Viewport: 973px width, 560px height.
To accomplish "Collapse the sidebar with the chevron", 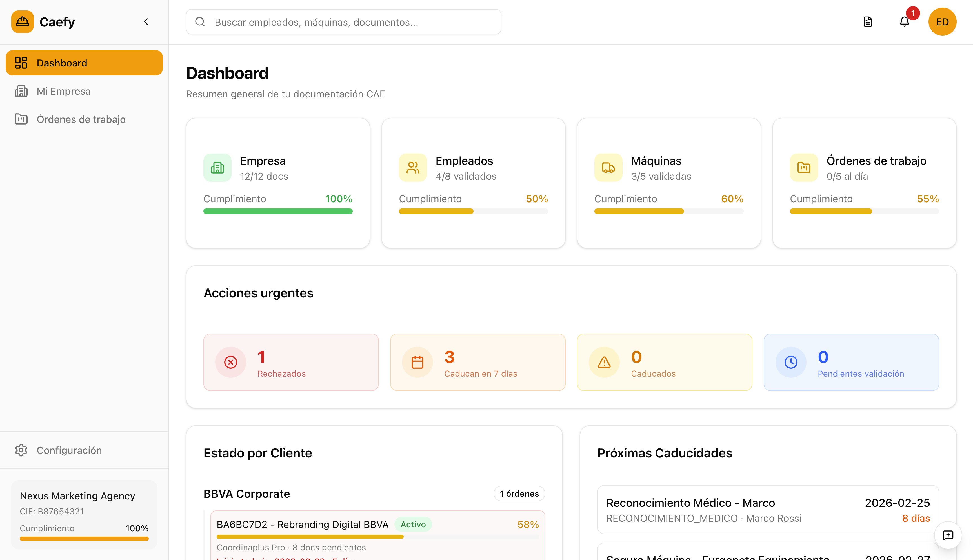I will (146, 21).
